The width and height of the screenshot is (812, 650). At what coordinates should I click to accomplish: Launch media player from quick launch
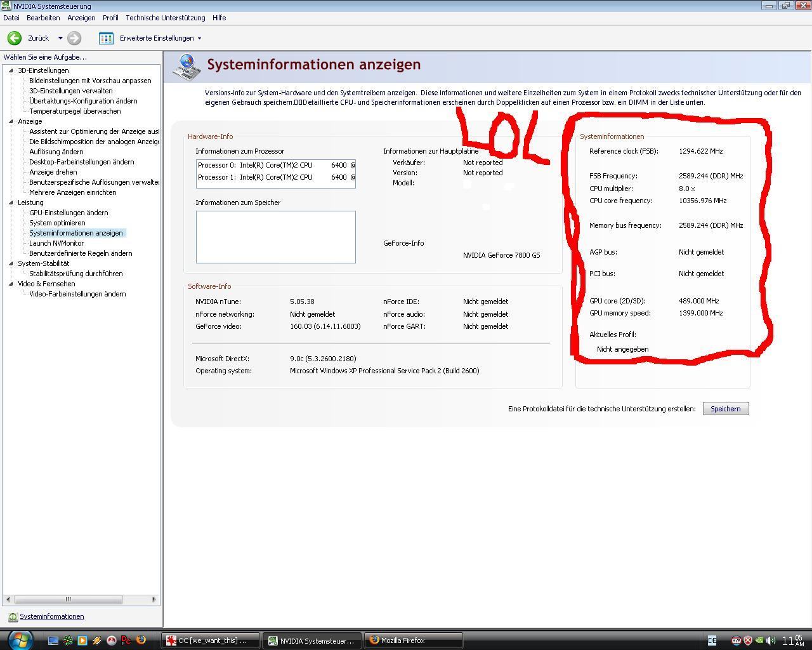click(x=82, y=640)
